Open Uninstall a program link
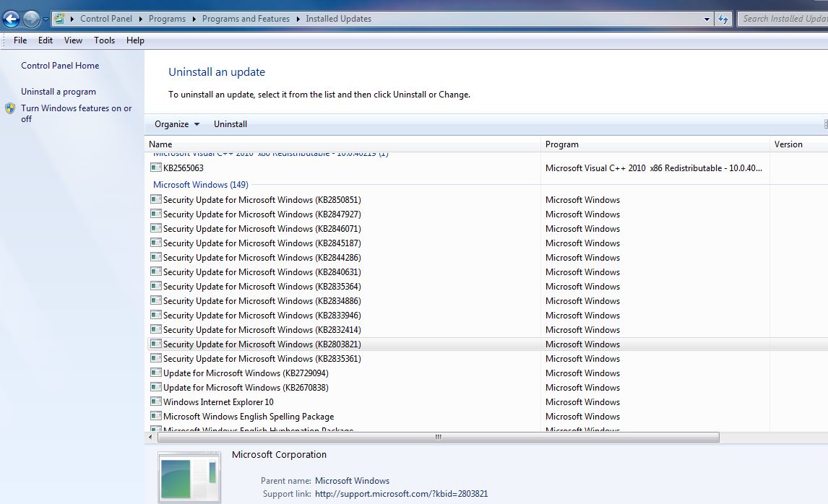Viewport: 828px width, 504px height. (59, 91)
